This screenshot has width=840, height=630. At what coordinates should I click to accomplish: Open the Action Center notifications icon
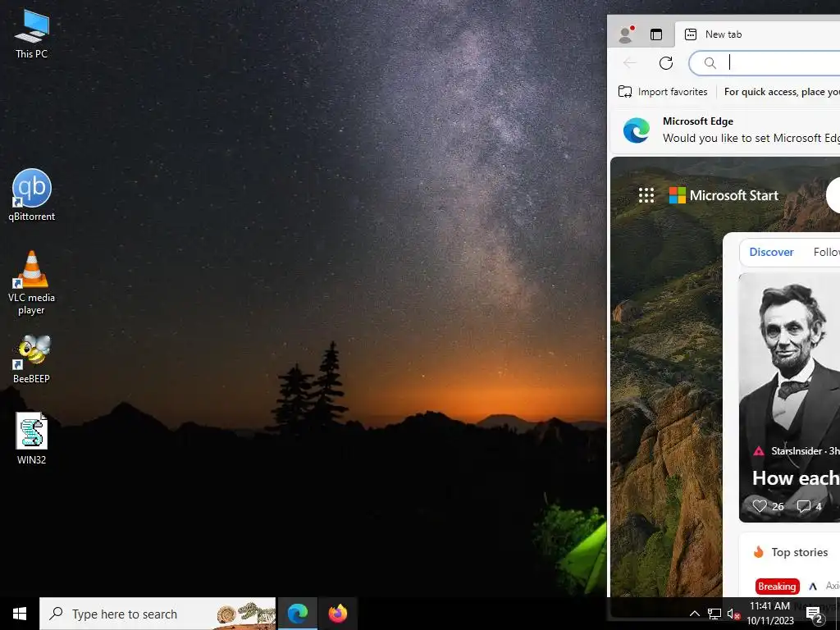(814, 614)
